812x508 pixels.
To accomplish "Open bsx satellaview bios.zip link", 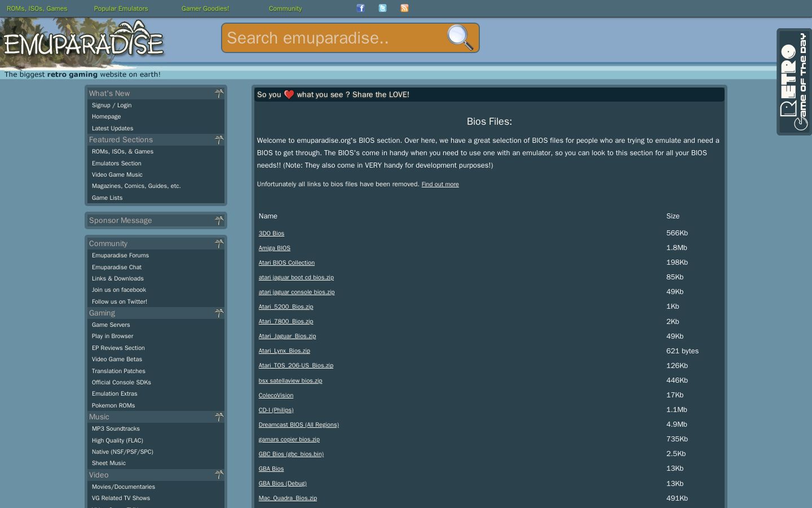I will click(x=290, y=380).
